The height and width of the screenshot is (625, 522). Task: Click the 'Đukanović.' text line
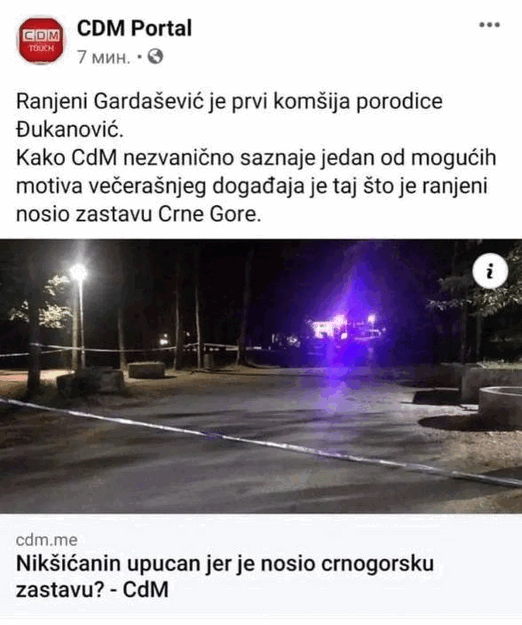click(70, 130)
